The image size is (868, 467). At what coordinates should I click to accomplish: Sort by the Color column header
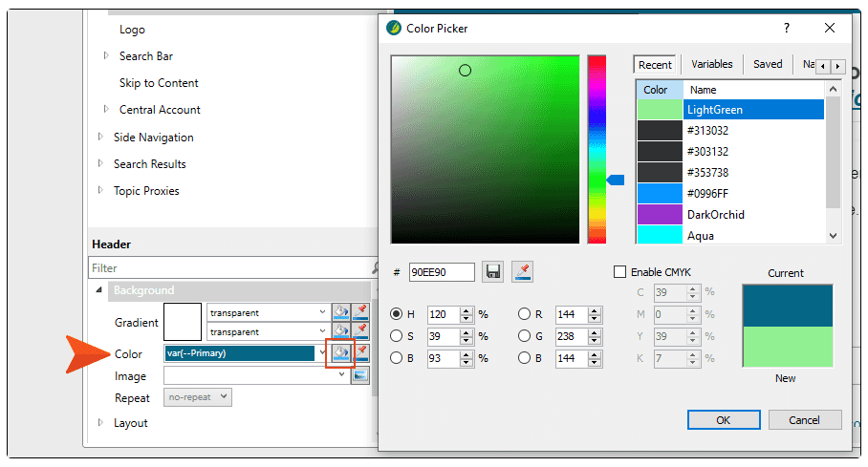[660, 90]
